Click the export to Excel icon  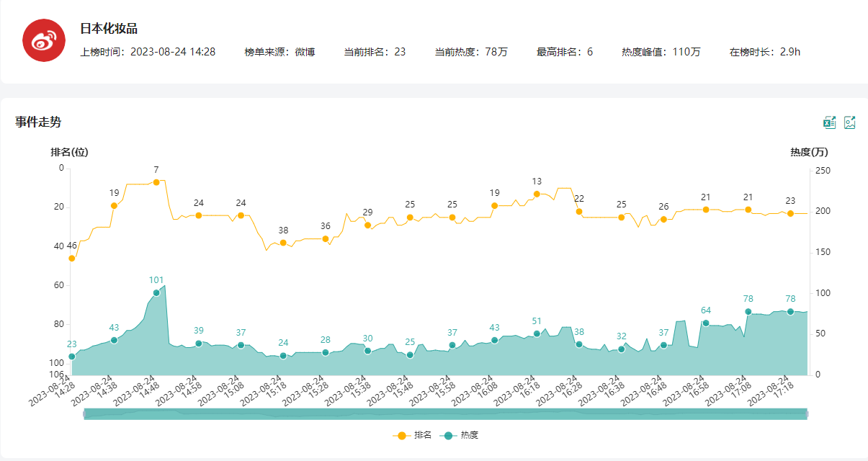(829, 122)
